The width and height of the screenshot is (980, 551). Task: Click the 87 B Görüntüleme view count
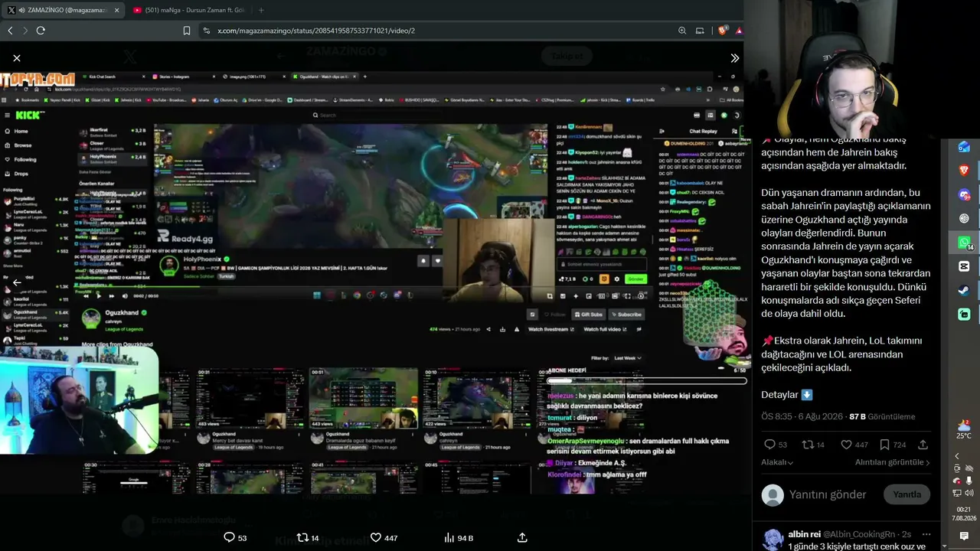(882, 417)
